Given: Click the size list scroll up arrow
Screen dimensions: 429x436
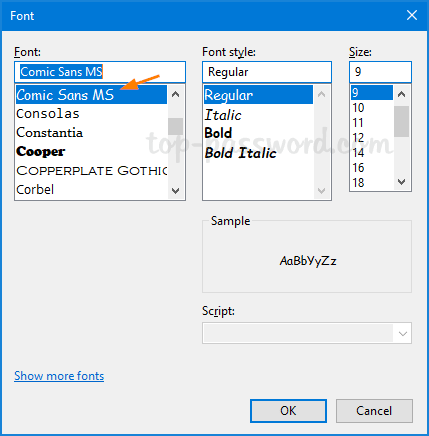Looking at the screenshot, I should (402, 94).
